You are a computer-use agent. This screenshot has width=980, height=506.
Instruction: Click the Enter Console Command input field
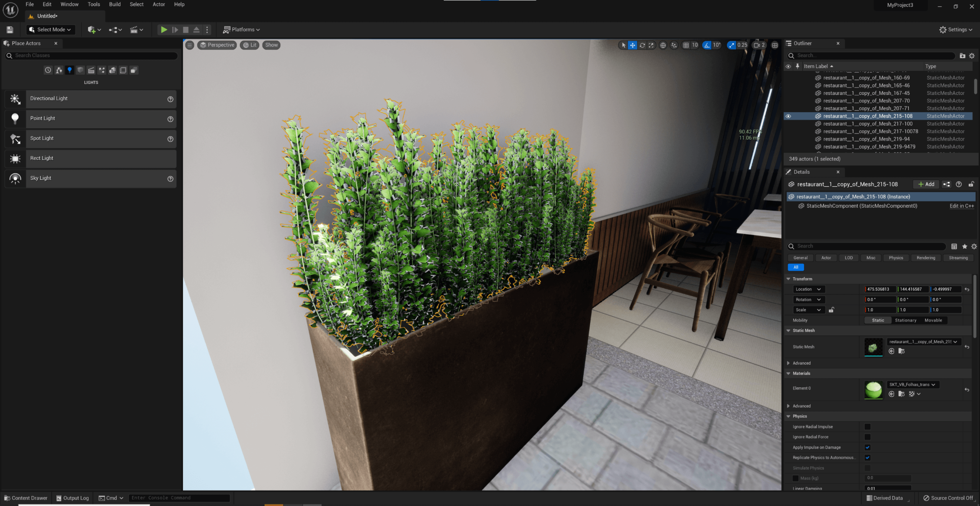click(179, 498)
